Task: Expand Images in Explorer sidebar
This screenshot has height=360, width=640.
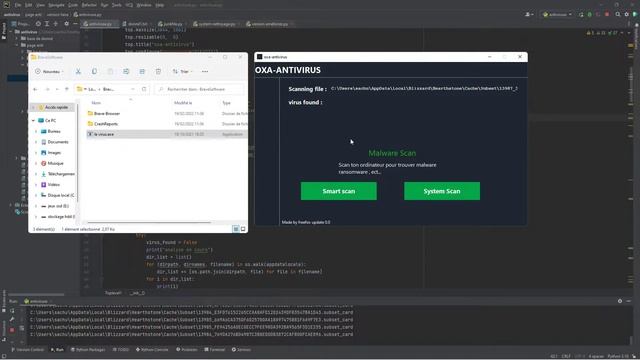Action: pos(36,153)
